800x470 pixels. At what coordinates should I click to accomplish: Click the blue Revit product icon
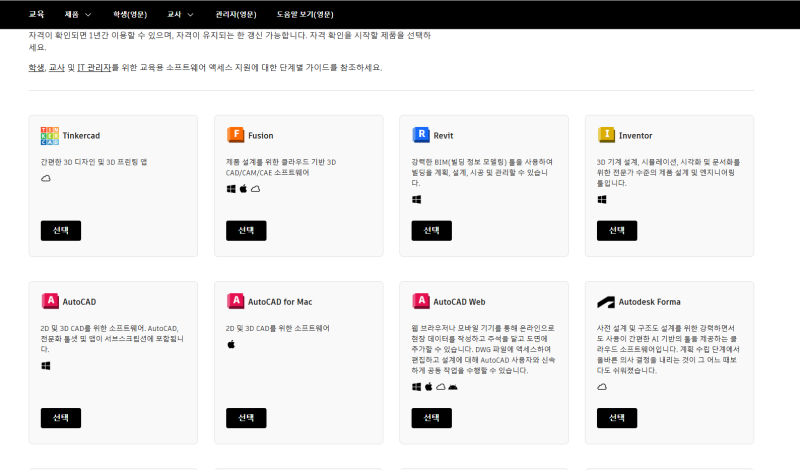pos(421,135)
